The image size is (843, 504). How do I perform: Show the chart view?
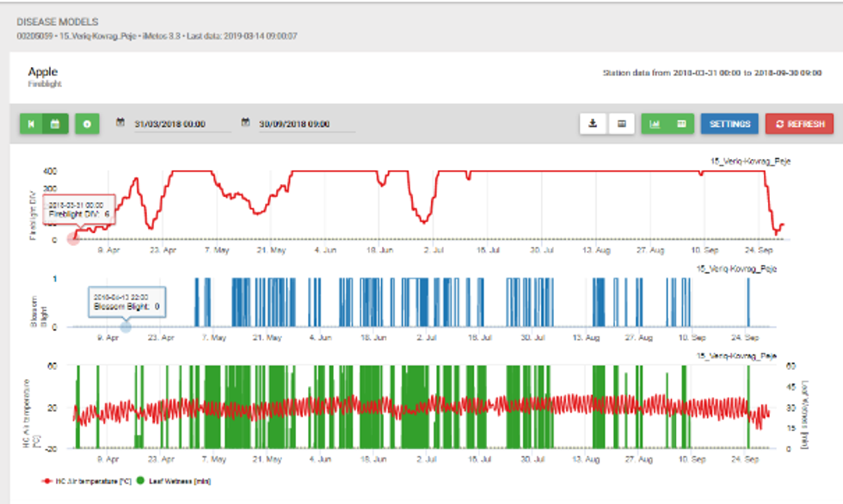(x=655, y=124)
